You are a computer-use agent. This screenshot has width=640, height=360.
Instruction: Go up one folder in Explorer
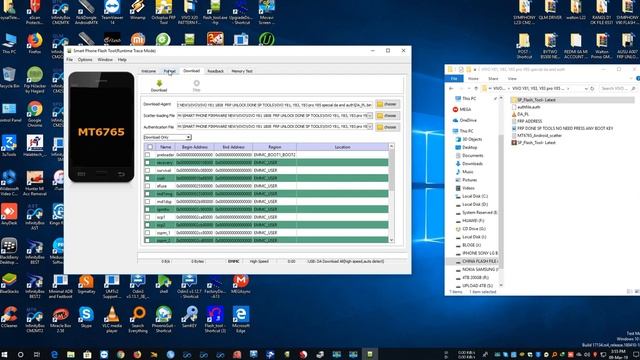click(x=476, y=89)
